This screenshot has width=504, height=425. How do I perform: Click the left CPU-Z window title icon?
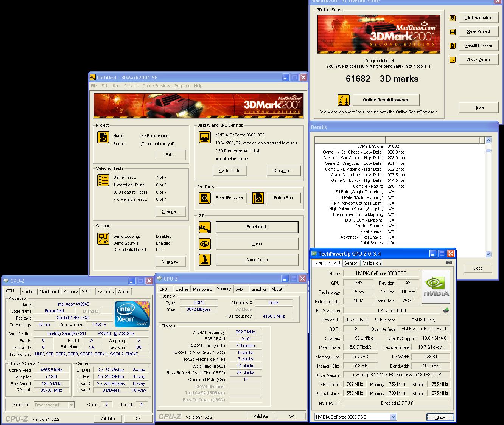click(x=6, y=281)
